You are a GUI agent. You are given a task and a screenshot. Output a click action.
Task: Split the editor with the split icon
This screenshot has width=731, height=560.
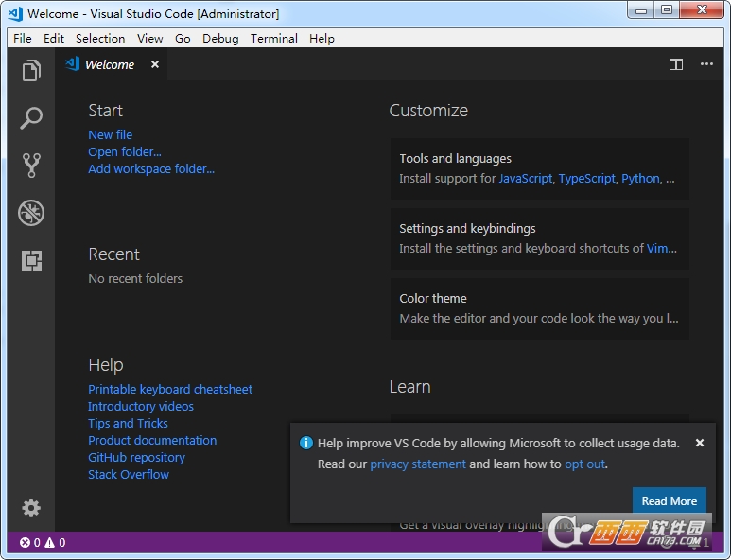tap(676, 64)
